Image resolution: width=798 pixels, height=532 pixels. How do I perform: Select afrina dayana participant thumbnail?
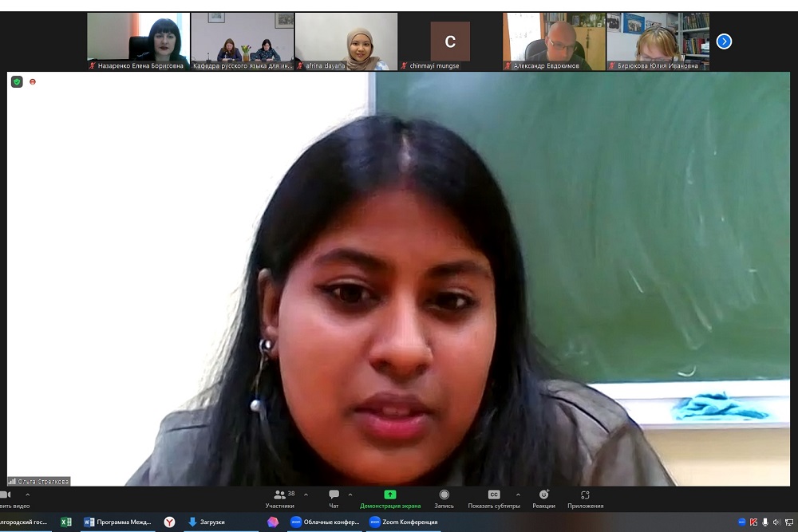pyautogui.click(x=346, y=41)
